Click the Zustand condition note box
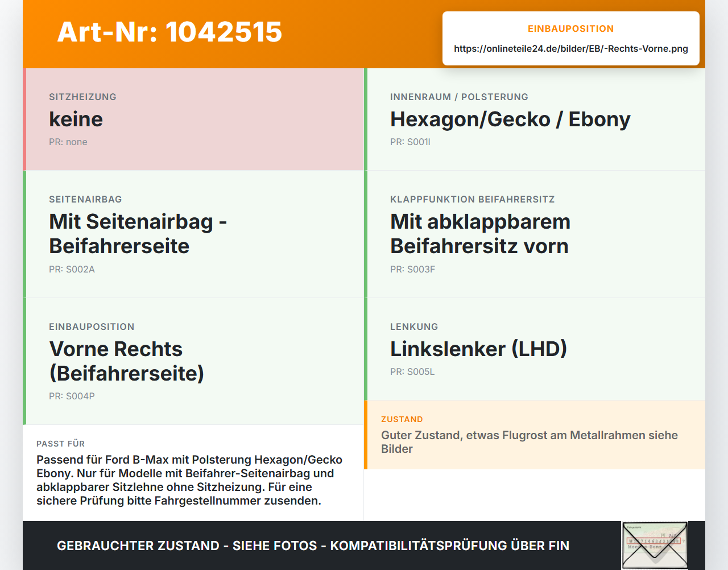The height and width of the screenshot is (570, 728). click(535, 435)
